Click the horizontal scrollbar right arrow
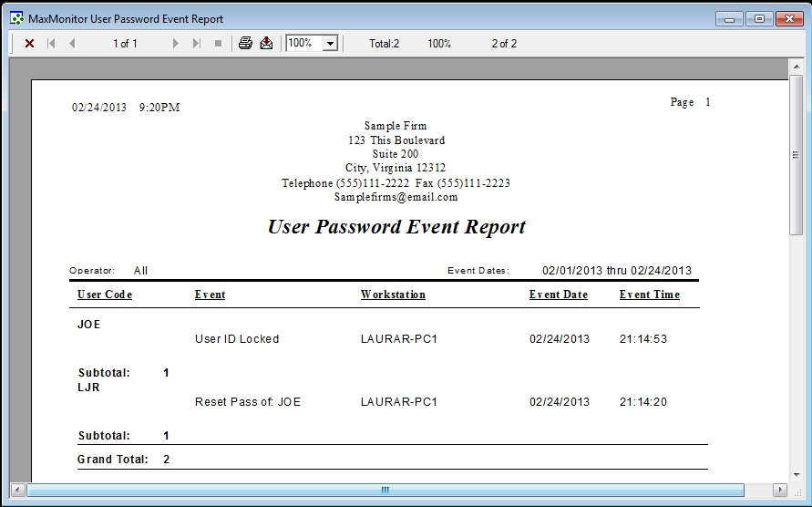The height and width of the screenshot is (507, 812). click(779, 490)
